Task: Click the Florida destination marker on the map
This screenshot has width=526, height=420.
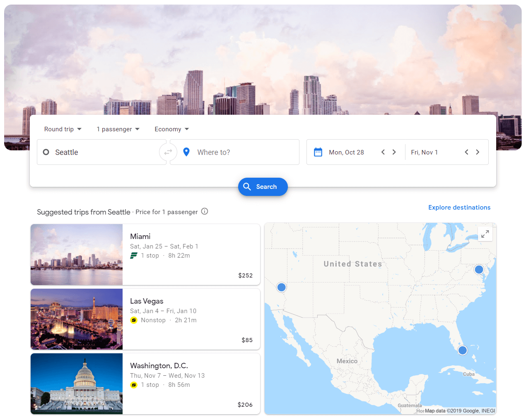Action: point(463,350)
